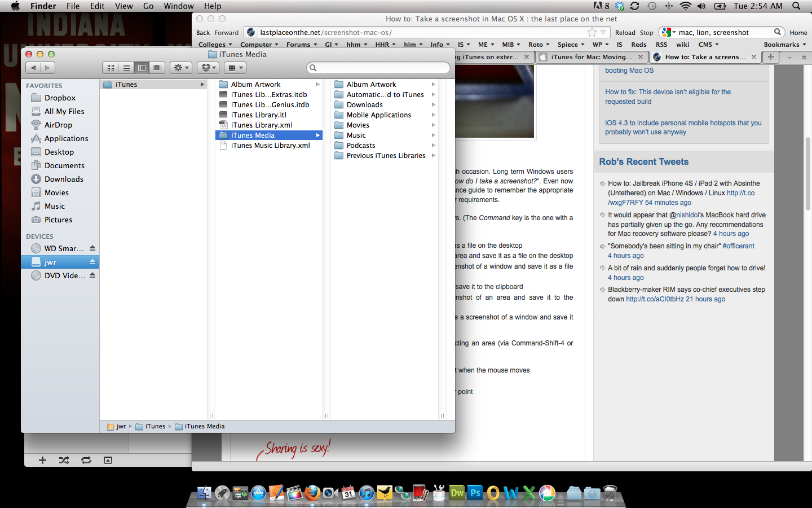812x508 pixels.
Task: Switch to the iTunes for Mac tab
Action: [x=592, y=56]
